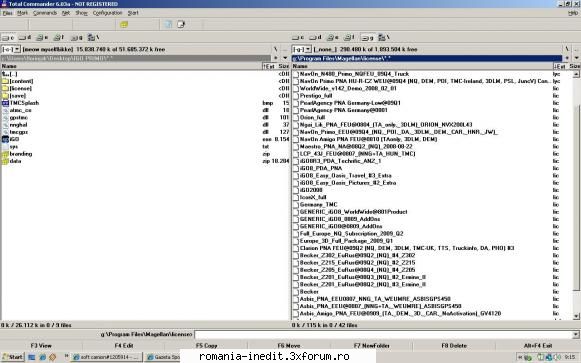The width and height of the screenshot is (581, 363).
Task: Switch left panel to drive c
Action: coord(8,37)
